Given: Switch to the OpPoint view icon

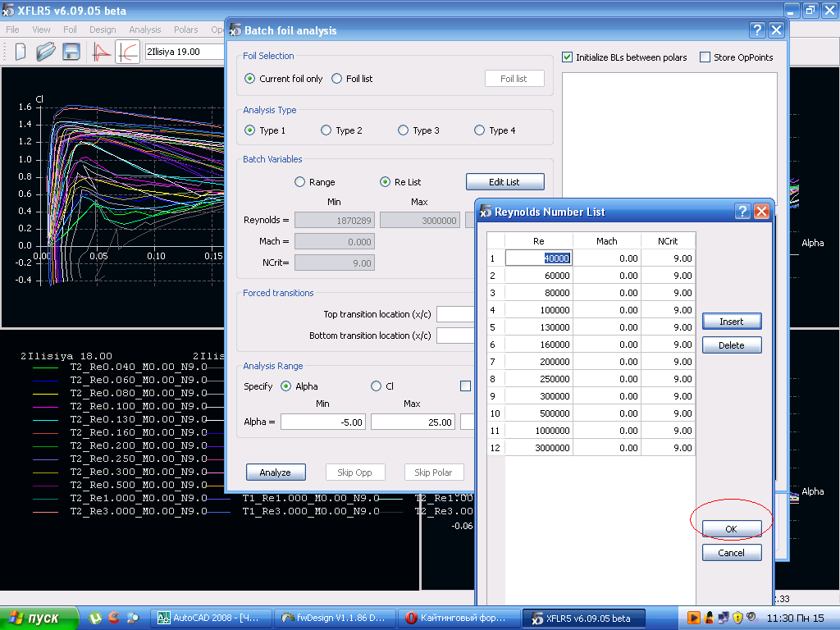Looking at the screenshot, I should (x=101, y=52).
